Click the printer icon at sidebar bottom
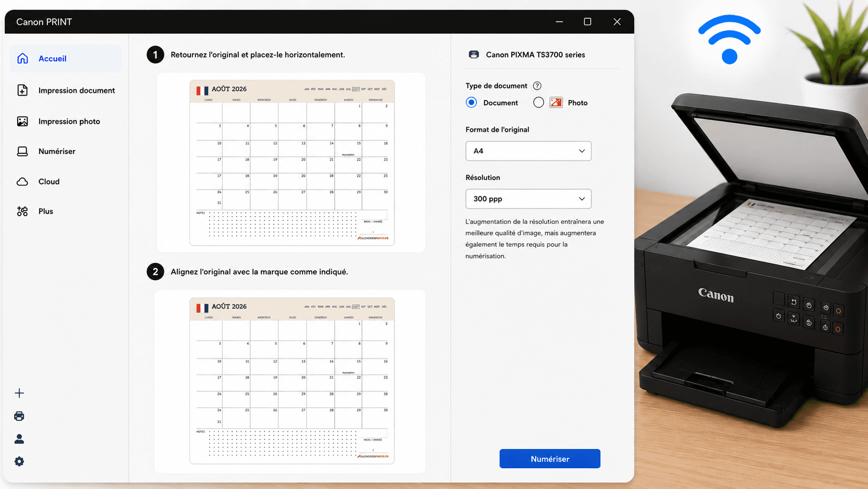Image resolution: width=868 pixels, height=489 pixels. click(19, 416)
